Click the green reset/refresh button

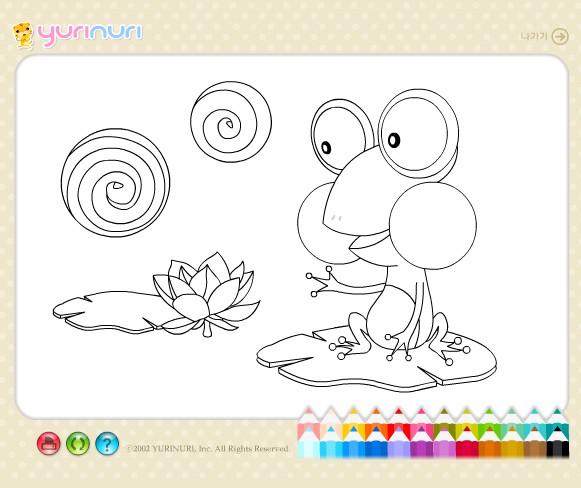[x=78, y=443]
